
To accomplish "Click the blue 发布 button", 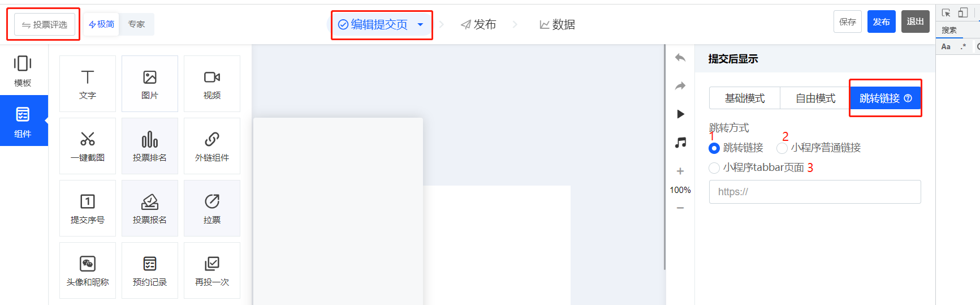I will pyautogui.click(x=881, y=22).
